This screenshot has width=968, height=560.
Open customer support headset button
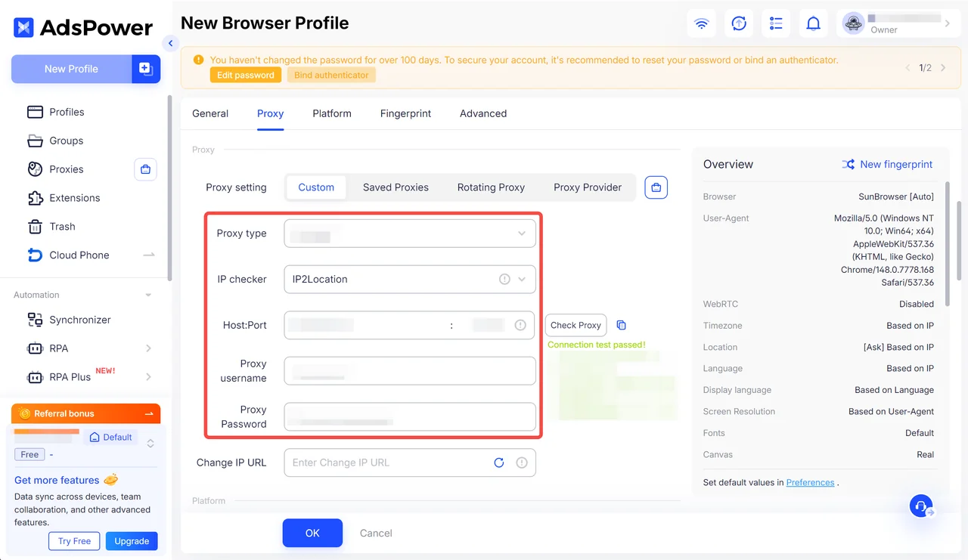pyautogui.click(x=921, y=506)
